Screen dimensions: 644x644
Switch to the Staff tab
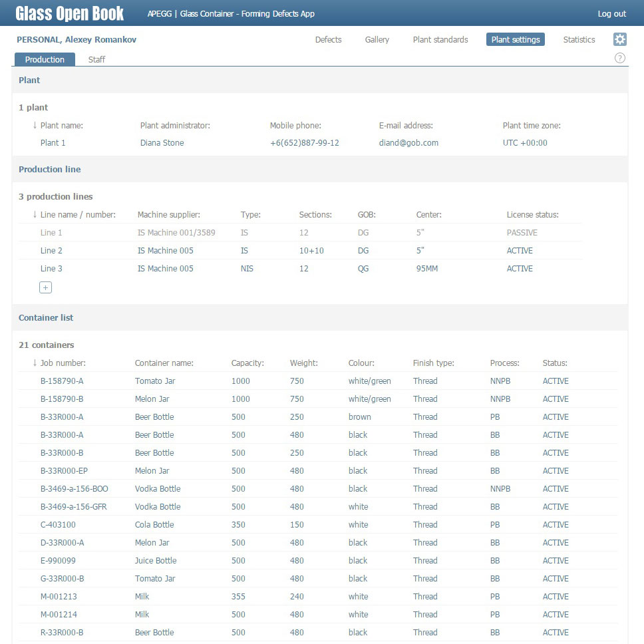tap(96, 59)
